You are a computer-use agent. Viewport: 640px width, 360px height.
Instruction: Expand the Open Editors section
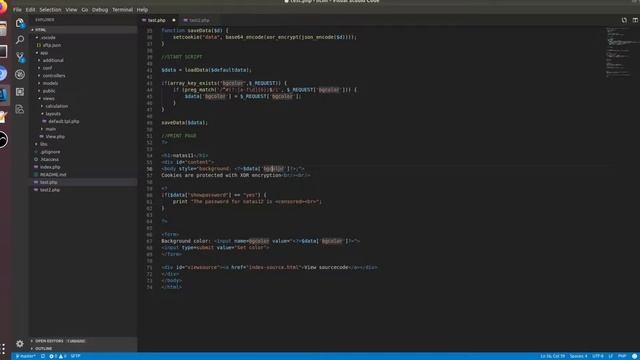49,341
